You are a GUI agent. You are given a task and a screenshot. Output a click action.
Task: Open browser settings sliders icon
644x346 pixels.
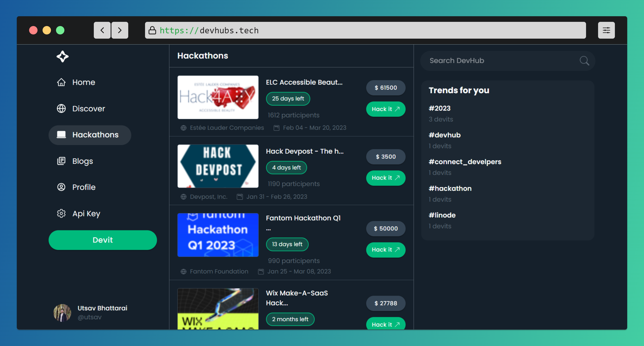(606, 30)
